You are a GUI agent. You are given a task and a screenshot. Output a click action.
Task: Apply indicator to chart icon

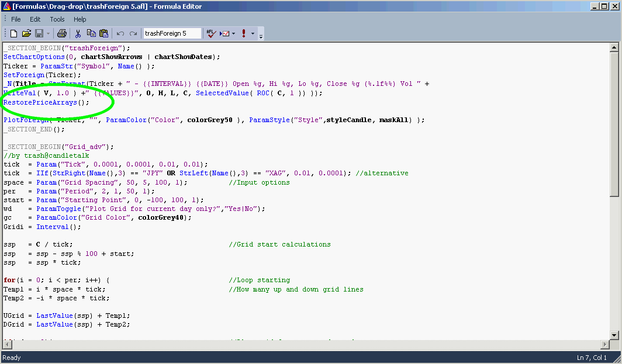224,34
